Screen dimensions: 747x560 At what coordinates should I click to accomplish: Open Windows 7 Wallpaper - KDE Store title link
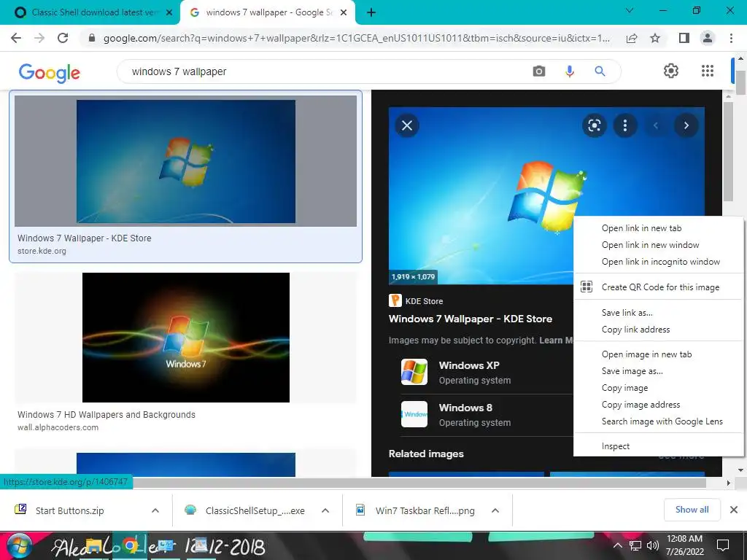pyautogui.click(x=471, y=319)
